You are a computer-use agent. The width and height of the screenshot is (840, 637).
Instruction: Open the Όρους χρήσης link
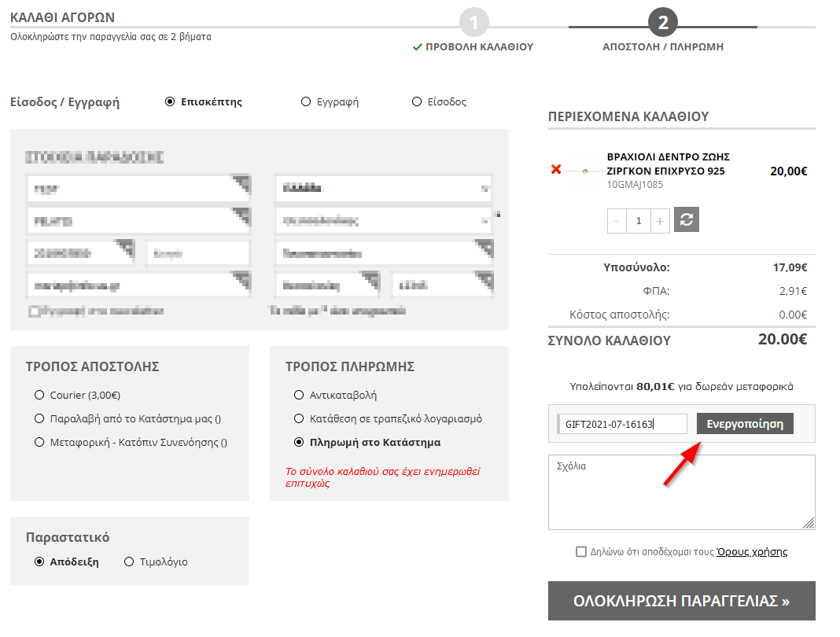point(752,552)
